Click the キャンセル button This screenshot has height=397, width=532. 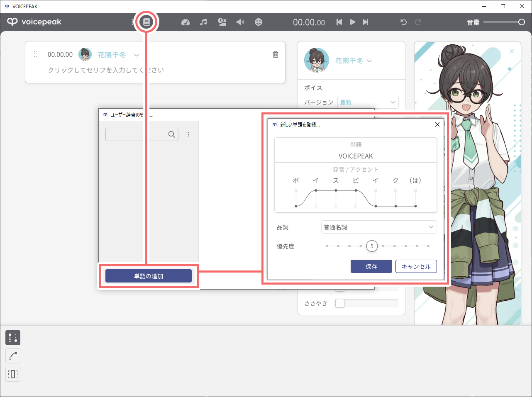coord(416,266)
